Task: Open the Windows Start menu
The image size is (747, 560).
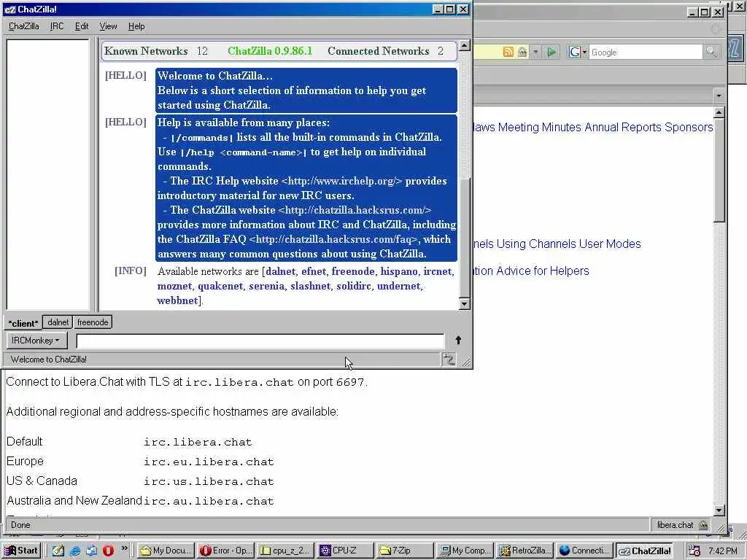Action: [21, 551]
